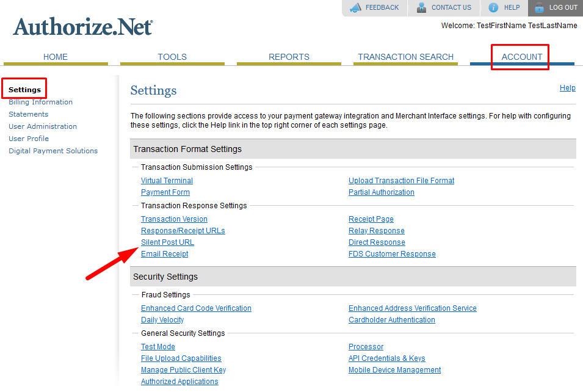
Task: Open API Credentials & Keys link
Action: click(386, 358)
